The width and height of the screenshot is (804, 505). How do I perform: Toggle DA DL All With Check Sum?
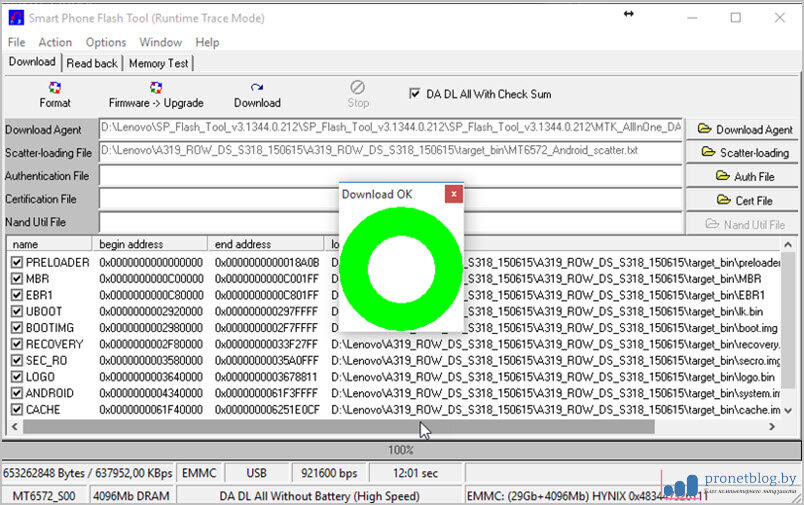414,94
